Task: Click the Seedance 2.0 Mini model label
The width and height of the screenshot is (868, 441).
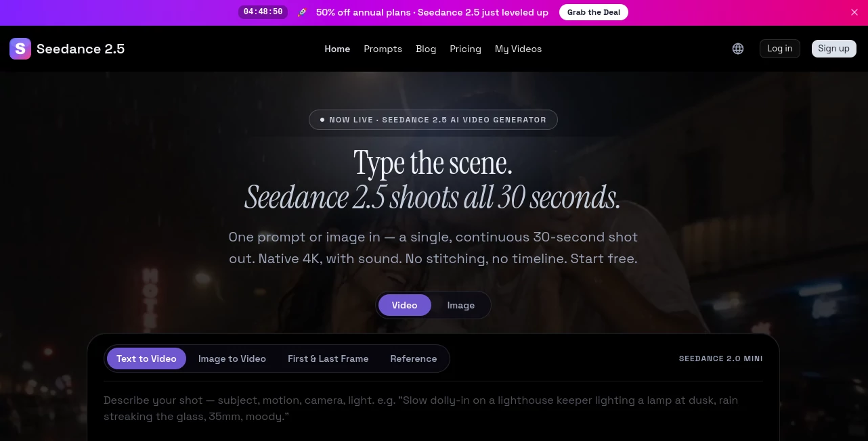Action: pyautogui.click(x=721, y=358)
